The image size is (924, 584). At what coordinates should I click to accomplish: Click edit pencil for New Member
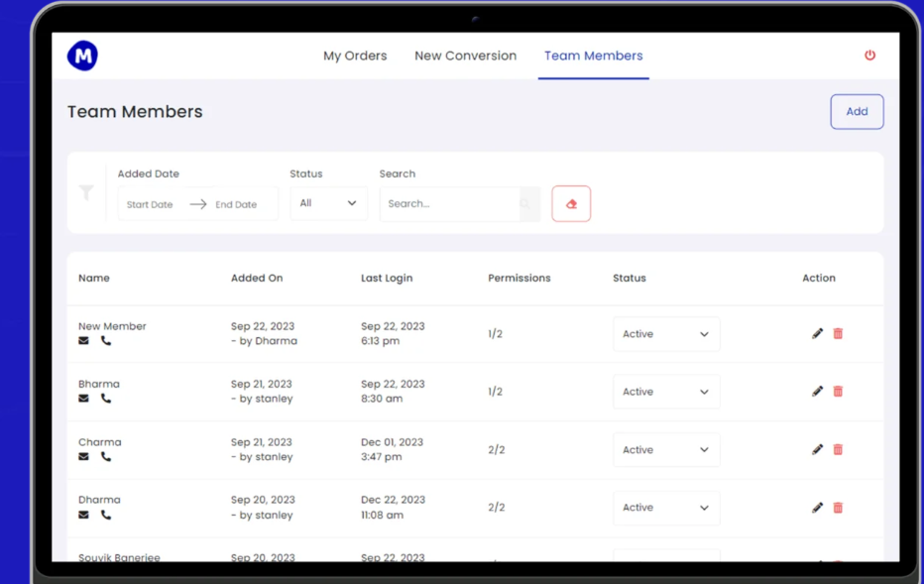pyautogui.click(x=817, y=334)
